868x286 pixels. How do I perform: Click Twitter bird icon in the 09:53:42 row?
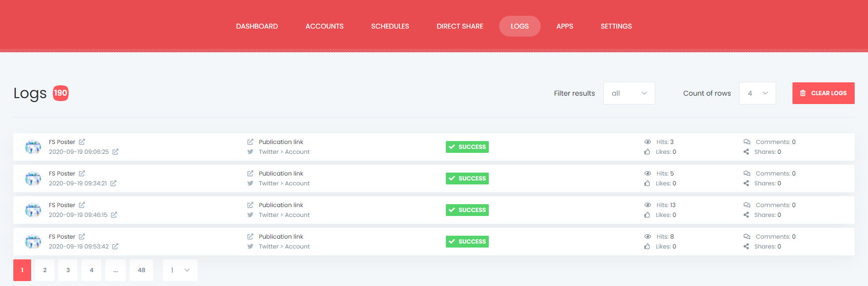(250, 247)
